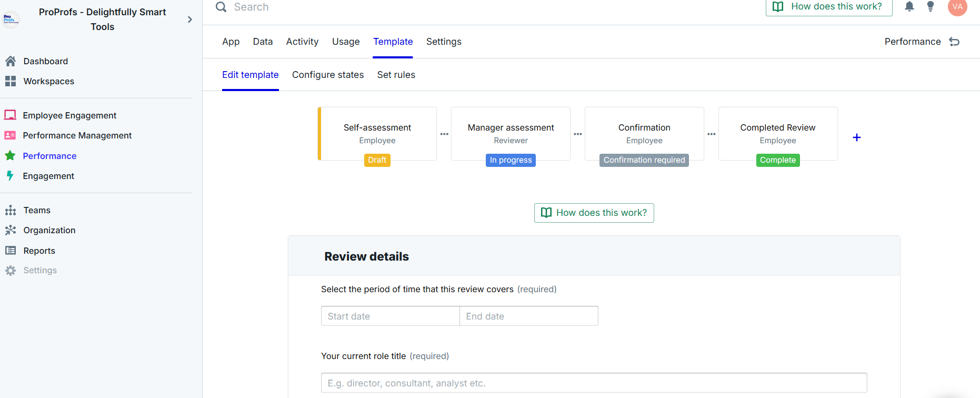This screenshot has width=980, height=398.
Task: Click the Draft state badge
Action: pos(377,160)
